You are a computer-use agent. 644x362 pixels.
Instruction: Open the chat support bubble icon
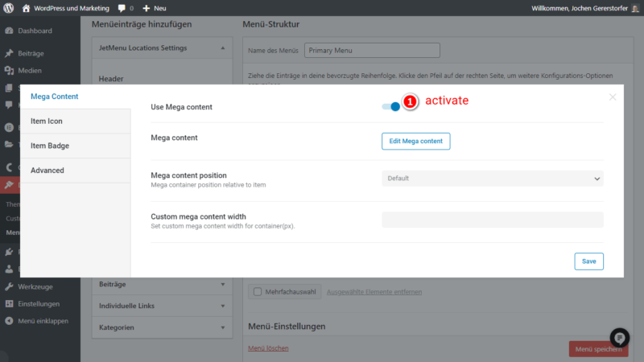[619, 338]
